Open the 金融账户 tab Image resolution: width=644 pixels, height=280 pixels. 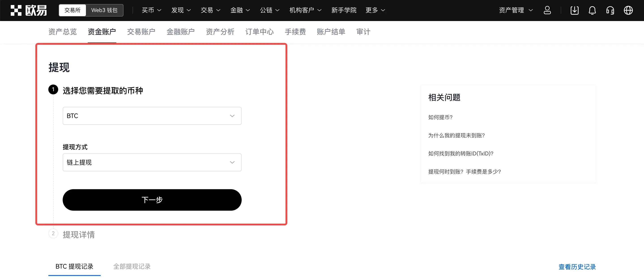pos(181,32)
